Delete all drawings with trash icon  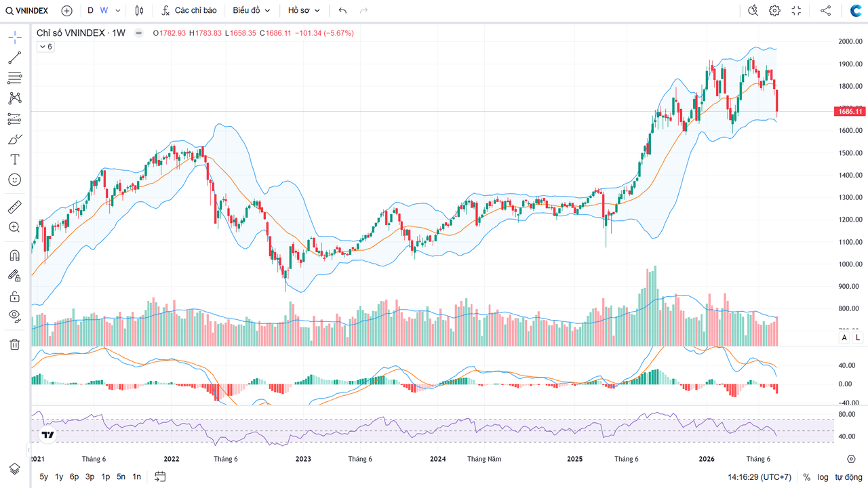14,344
